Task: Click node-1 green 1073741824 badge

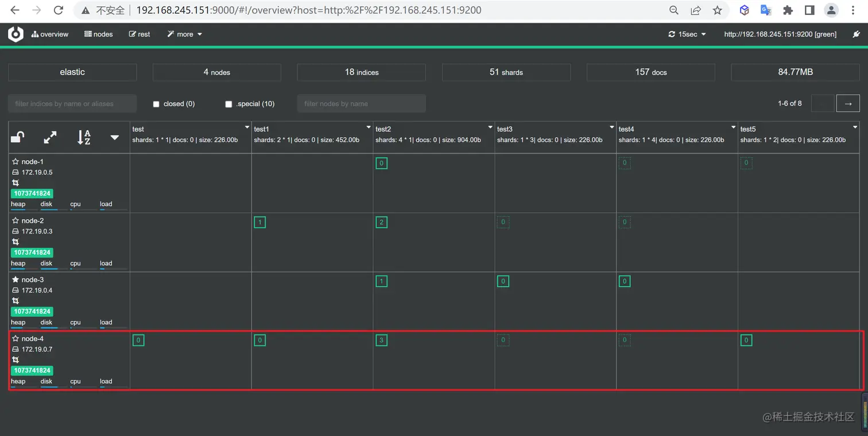Action: point(32,194)
